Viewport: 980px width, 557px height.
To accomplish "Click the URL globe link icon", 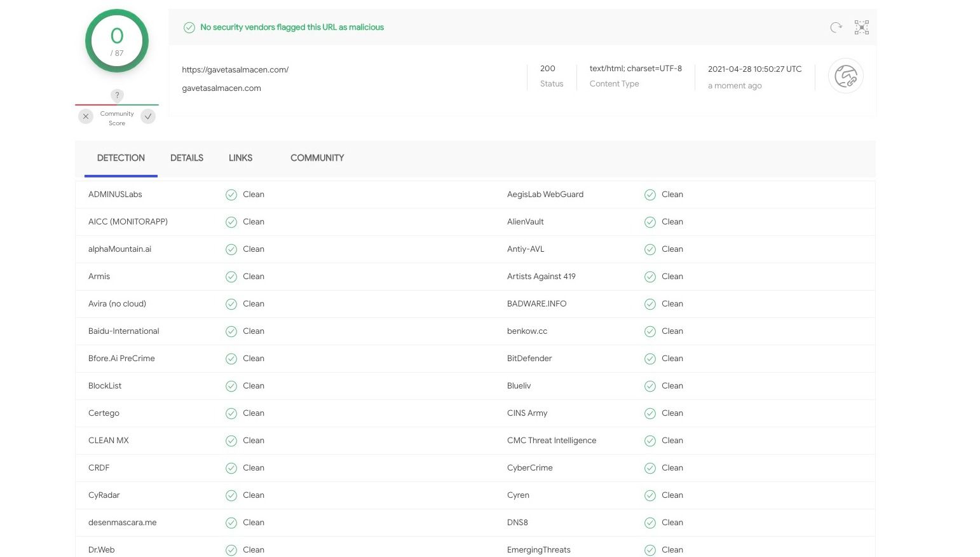I will tap(845, 76).
